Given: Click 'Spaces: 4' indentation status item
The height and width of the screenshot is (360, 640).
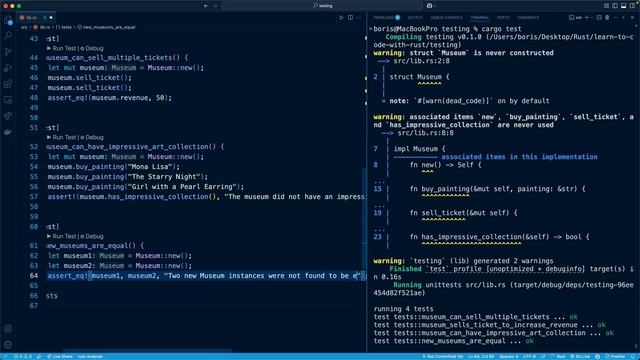Looking at the screenshot, I should (x=509, y=356).
